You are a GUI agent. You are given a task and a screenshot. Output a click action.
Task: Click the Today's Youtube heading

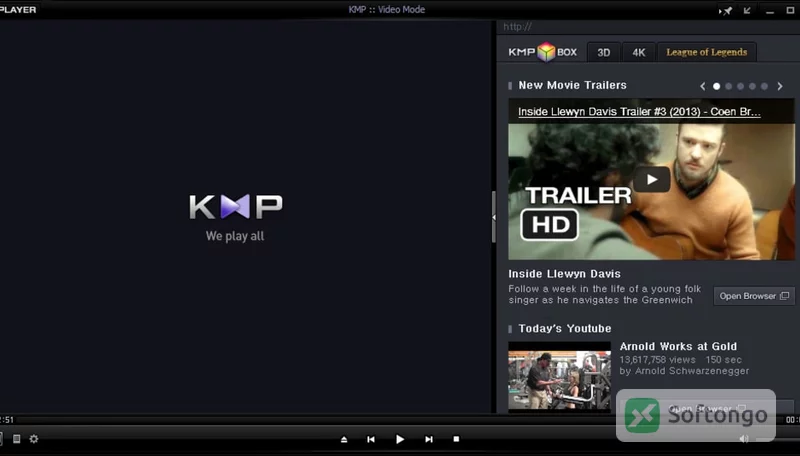coord(565,328)
